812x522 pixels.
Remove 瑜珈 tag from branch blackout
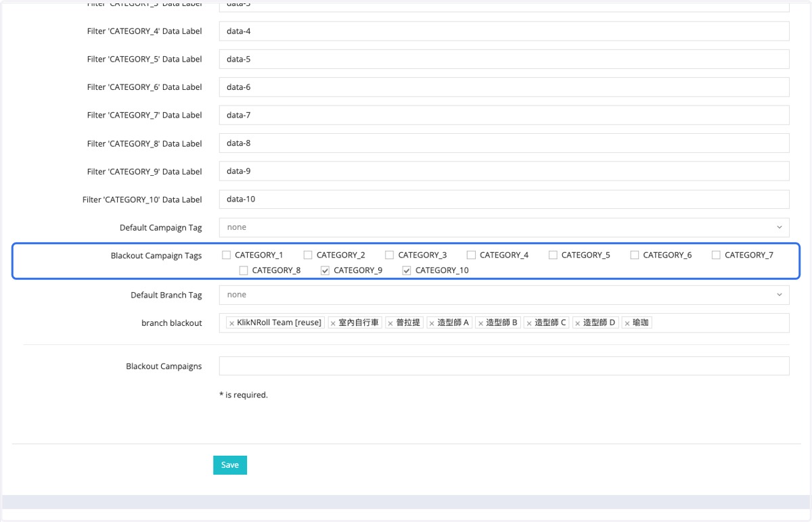click(x=627, y=323)
